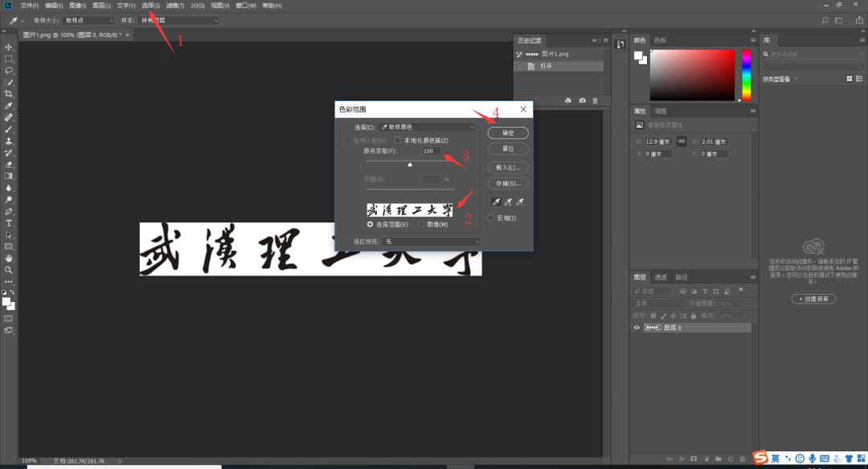Expand the history panel double-arrow
The image size is (868, 469).
pos(595,40)
